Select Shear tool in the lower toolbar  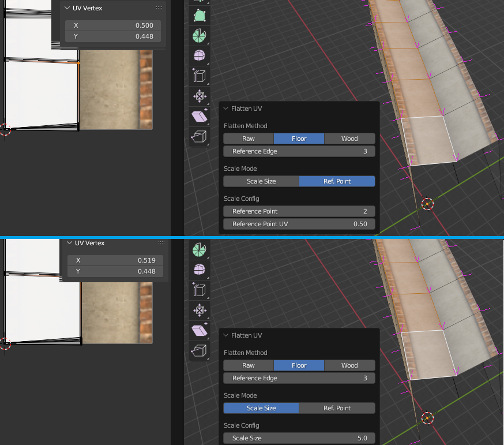(200, 331)
